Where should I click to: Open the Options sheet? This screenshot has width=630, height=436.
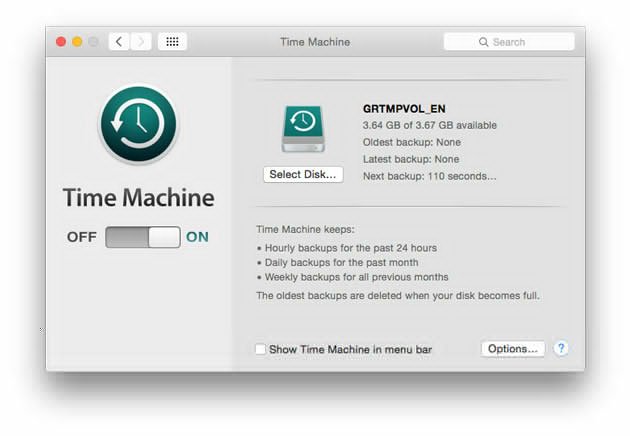point(513,348)
